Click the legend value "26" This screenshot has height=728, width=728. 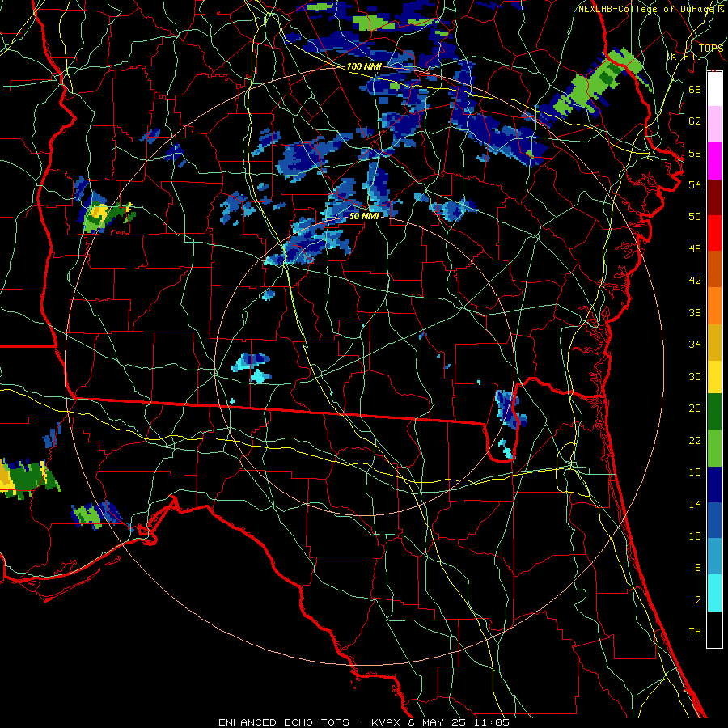(x=695, y=408)
